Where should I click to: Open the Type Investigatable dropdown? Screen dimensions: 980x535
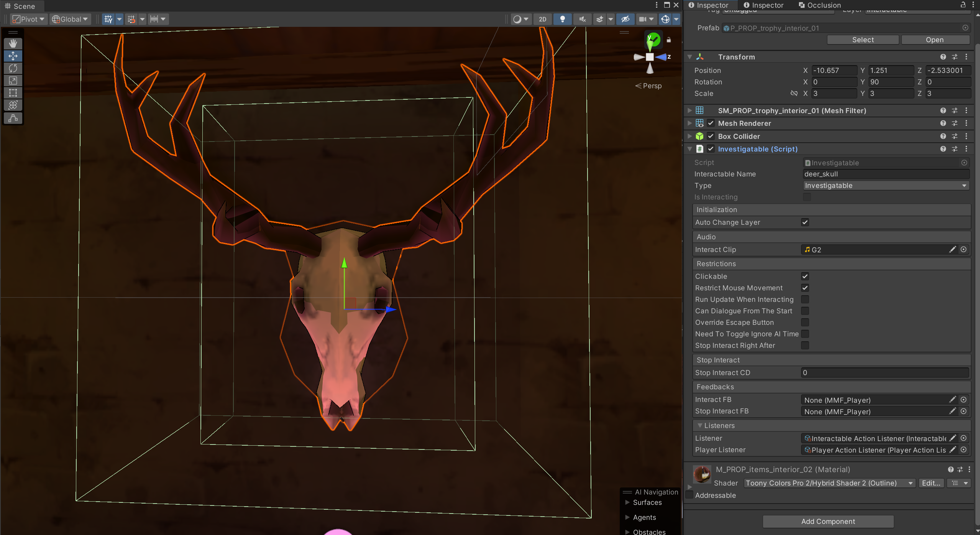[885, 186]
